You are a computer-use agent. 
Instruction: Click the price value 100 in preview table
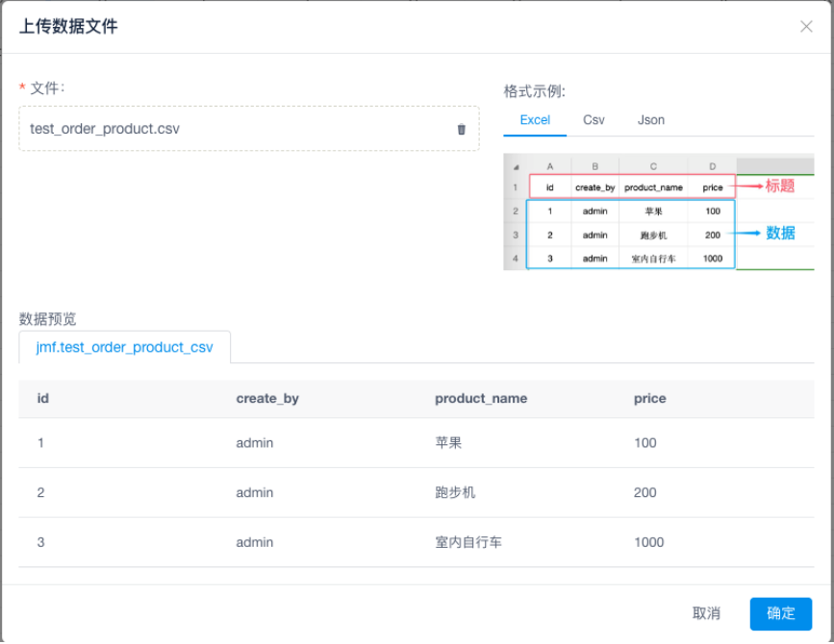click(x=644, y=443)
